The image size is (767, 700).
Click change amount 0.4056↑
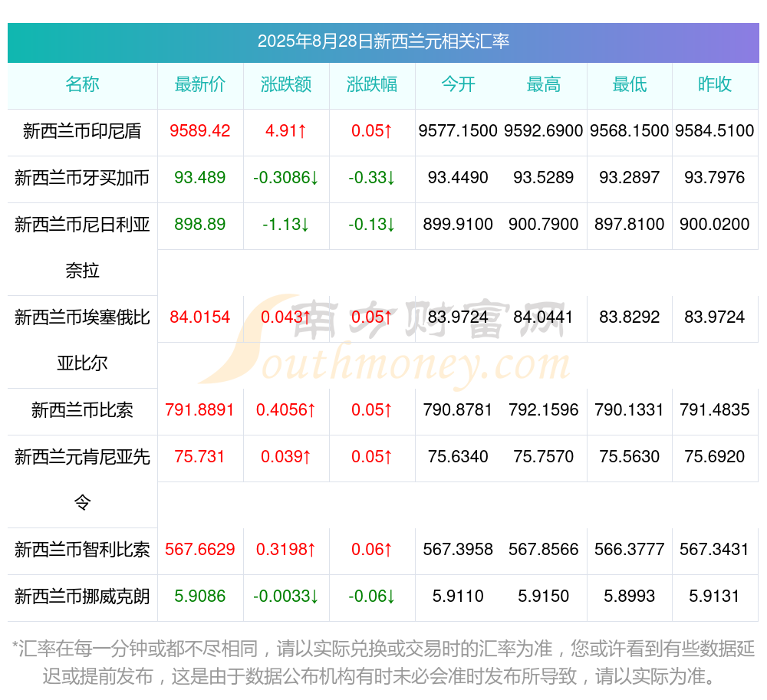click(x=286, y=409)
